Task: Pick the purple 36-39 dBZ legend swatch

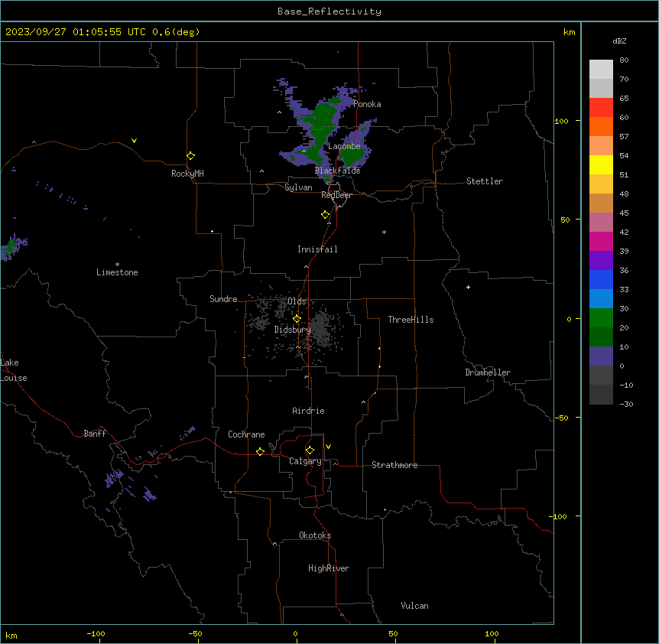Action: pos(601,261)
